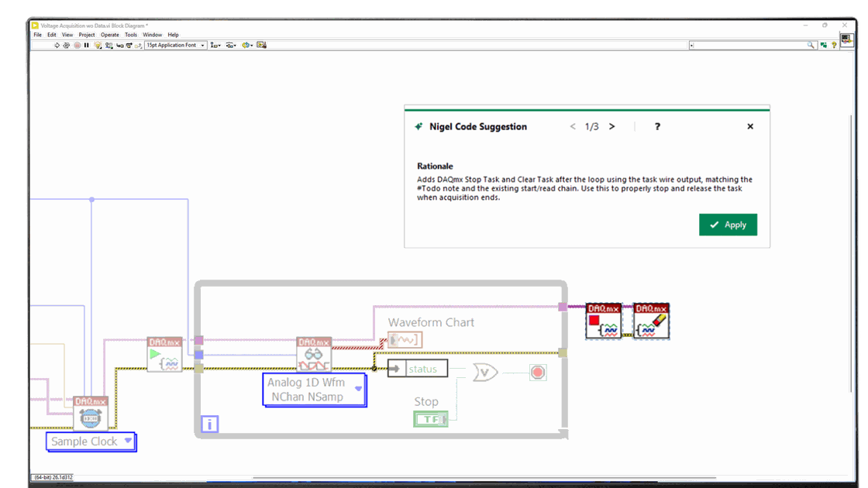Click the Waveform Chart terminal
Screen dimensions: 868x488
pyautogui.click(x=405, y=340)
